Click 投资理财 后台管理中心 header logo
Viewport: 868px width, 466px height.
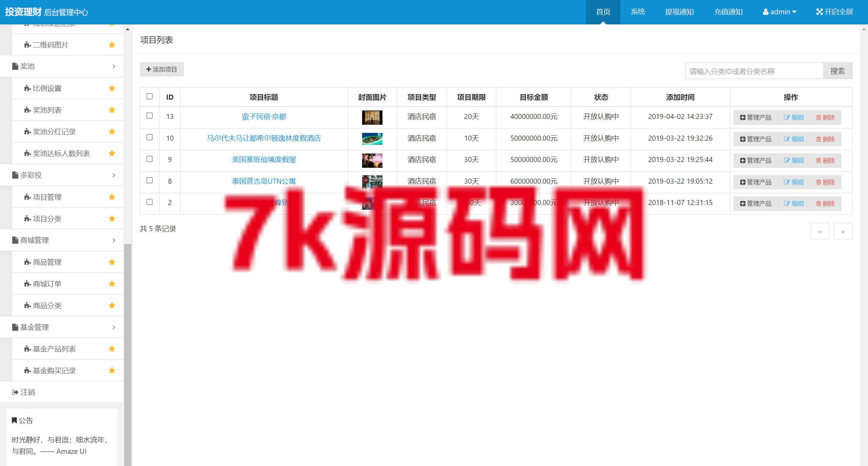tap(46, 12)
